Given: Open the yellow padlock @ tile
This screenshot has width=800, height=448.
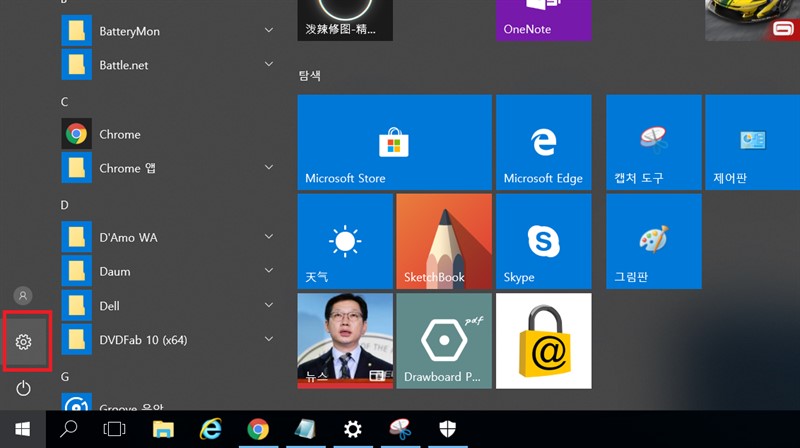Looking at the screenshot, I should [x=544, y=341].
